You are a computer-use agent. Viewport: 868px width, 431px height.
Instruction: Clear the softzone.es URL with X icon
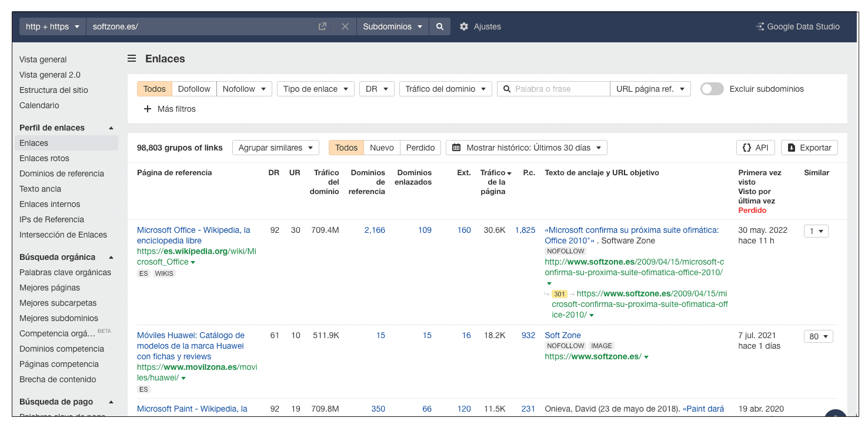coord(345,26)
